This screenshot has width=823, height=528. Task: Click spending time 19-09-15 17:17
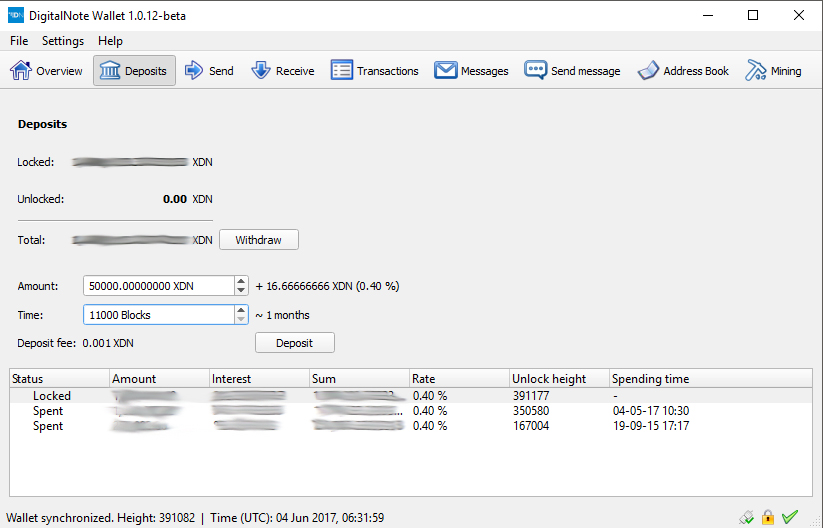[651, 426]
